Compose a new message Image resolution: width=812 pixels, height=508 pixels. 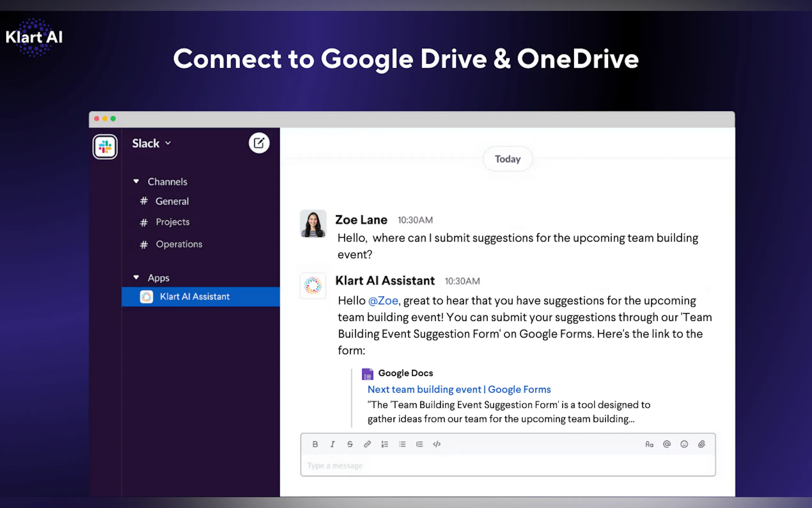[259, 143]
